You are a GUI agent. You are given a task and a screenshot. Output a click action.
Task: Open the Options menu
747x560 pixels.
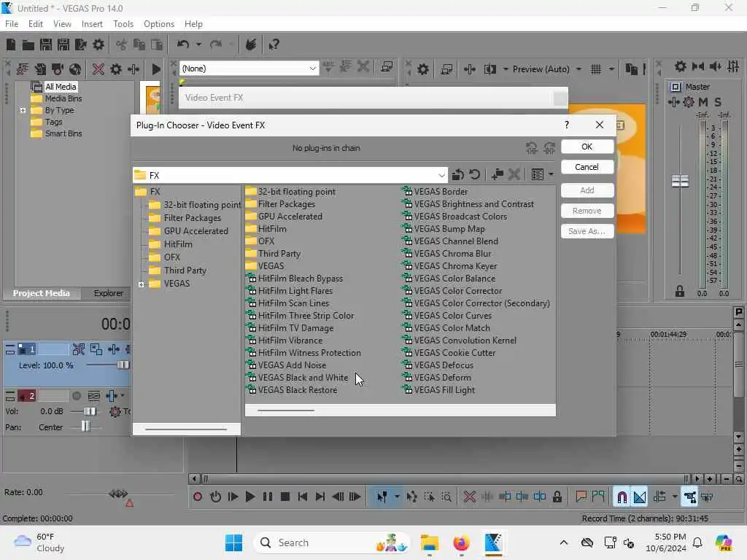[x=159, y=24]
